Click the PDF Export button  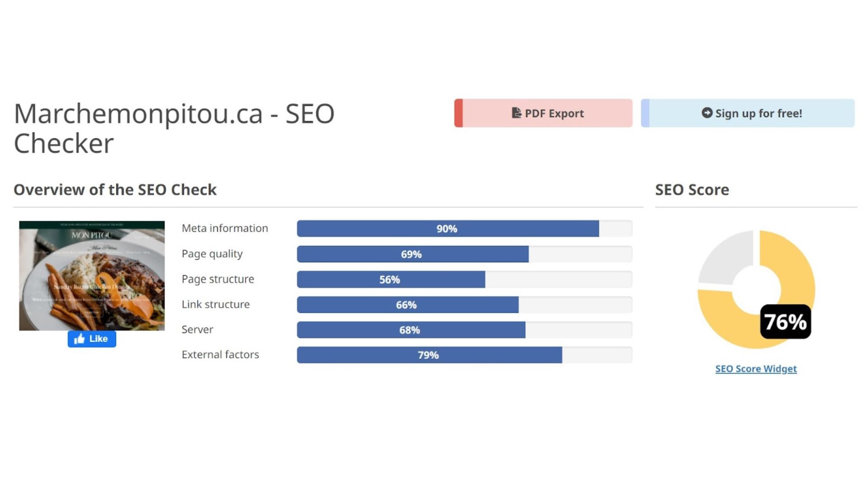pyautogui.click(x=543, y=113)
